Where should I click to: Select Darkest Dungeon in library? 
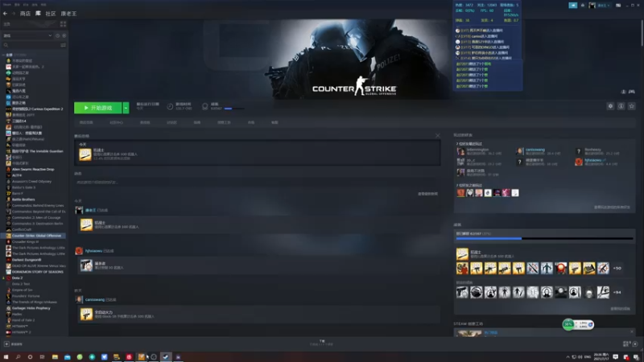27,260
